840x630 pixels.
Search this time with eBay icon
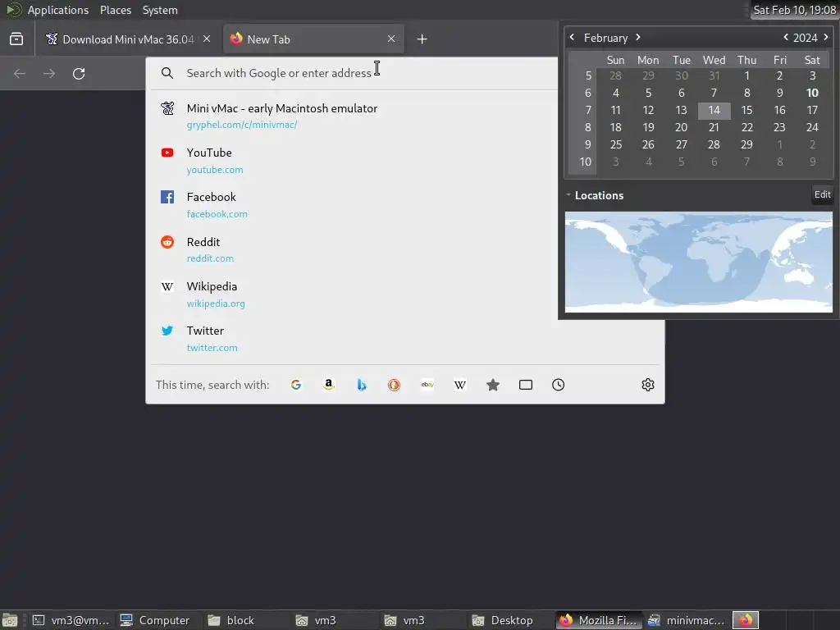[x=427, y=385]
